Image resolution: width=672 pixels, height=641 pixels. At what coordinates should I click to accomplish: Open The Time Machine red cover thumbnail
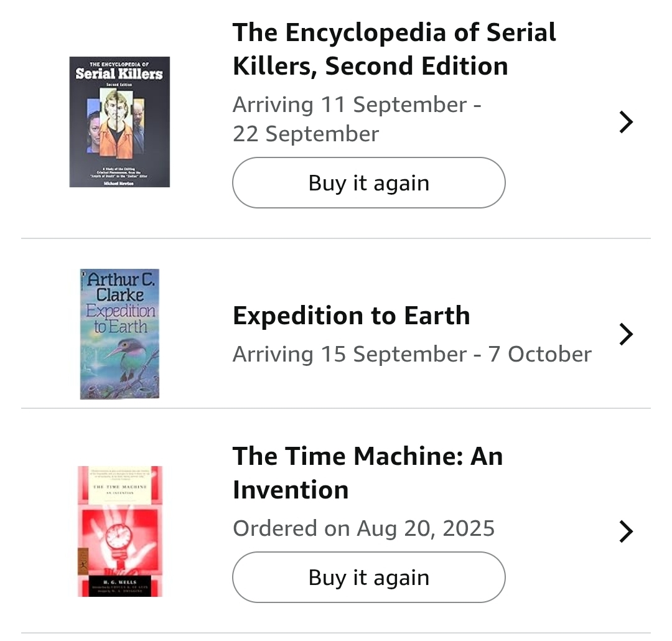(120, 531)
